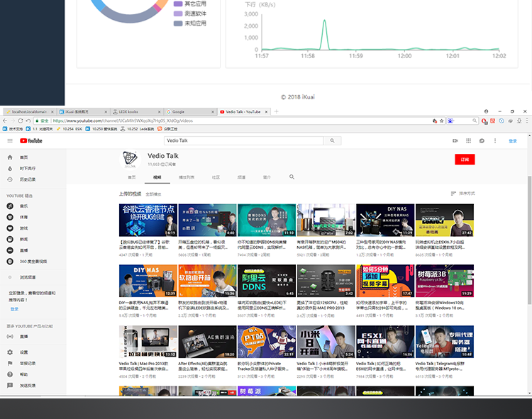Viewport: 532px width, 419px height.
Task: Open Aliyun DDNS video thumbnail
Action: pyautogui.click(x=267, y=281)
